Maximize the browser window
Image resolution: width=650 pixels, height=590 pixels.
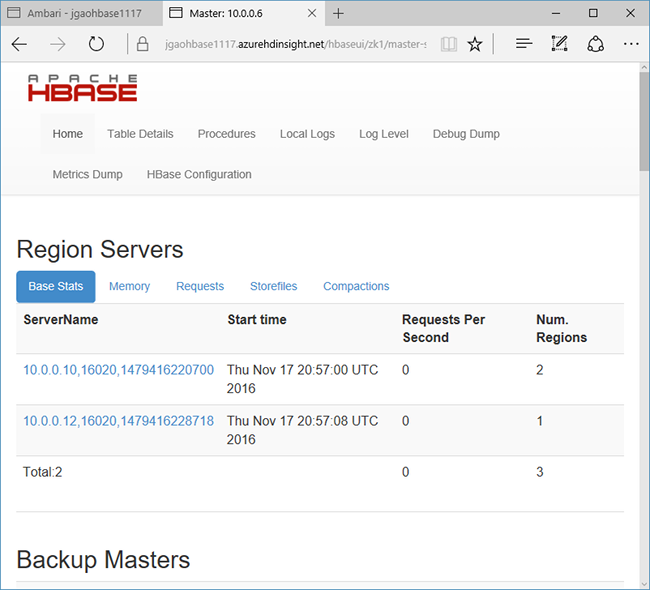tap(593, 13)
